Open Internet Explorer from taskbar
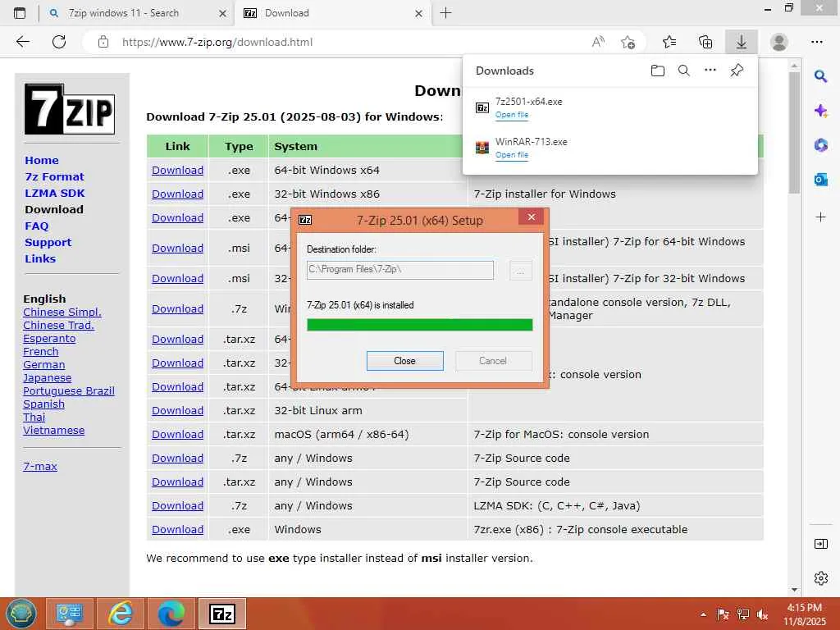 pos(121,614)
